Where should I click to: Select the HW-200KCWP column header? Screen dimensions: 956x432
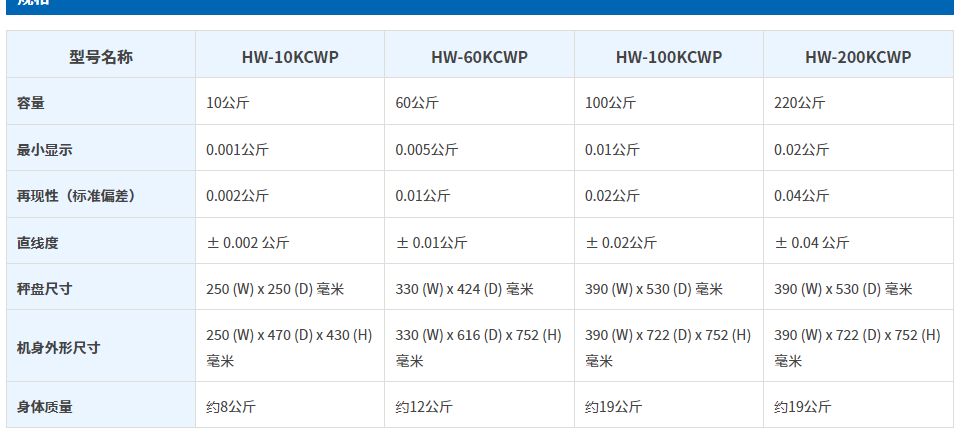click(x=857, y=57)
